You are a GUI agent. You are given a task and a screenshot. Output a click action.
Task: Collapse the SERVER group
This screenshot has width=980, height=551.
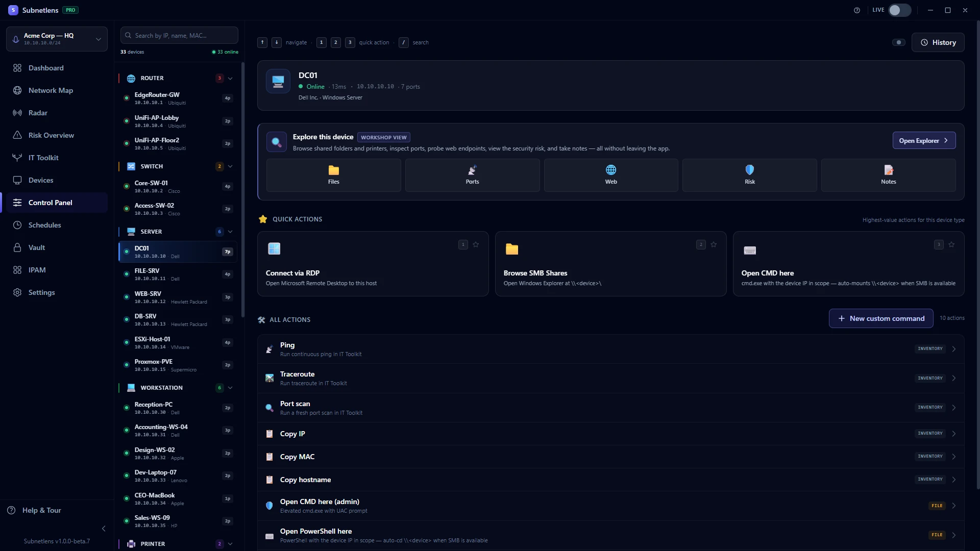coord(230,232)
